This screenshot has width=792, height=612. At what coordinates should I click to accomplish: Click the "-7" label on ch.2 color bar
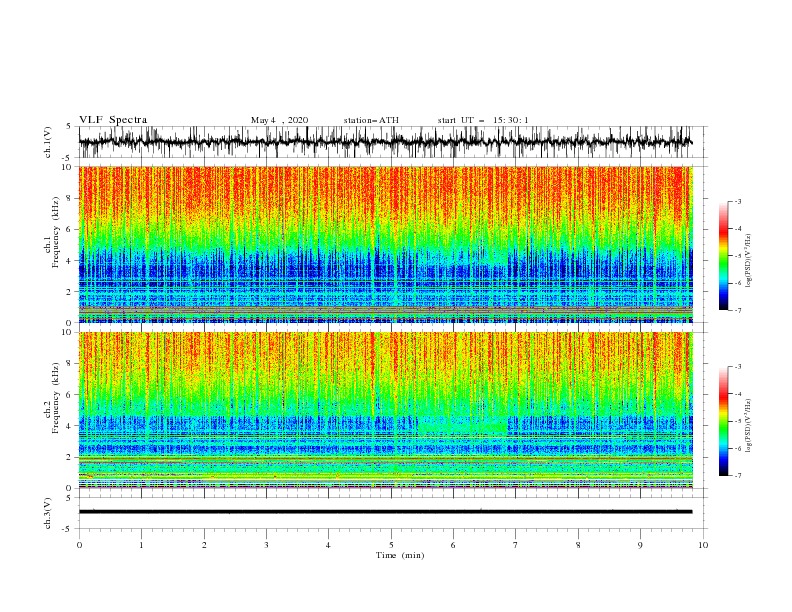[737, 475]
